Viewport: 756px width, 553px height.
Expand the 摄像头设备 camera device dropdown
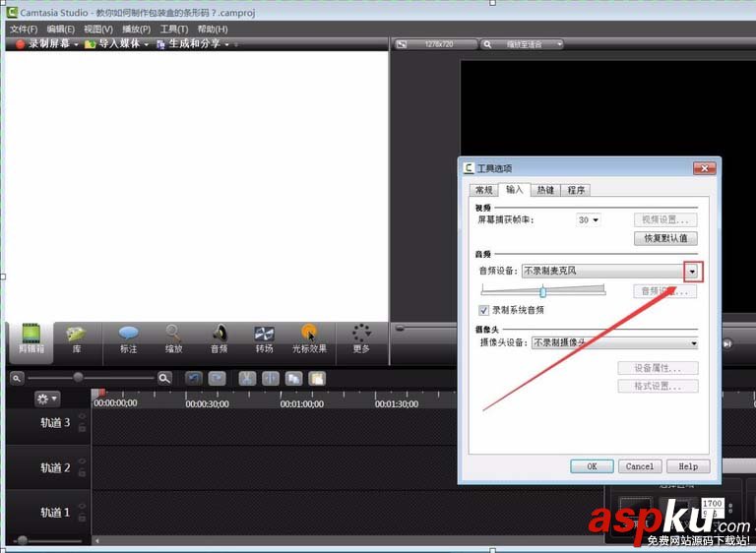coord(693,343)
